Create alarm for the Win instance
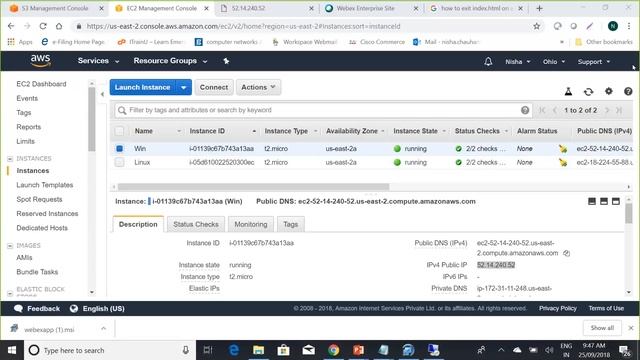This screenshot has width=640, height=360. [x=563, y=149]
